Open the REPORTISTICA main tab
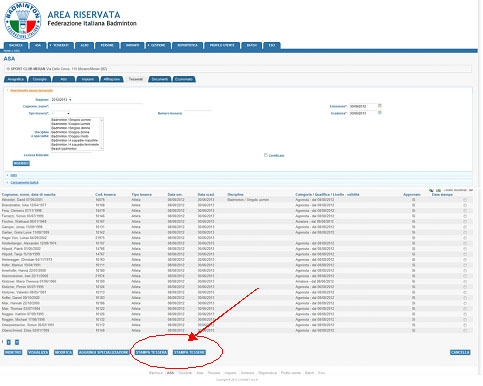The height and width of the screenshot is (386, 483). (x=187, y=45)
